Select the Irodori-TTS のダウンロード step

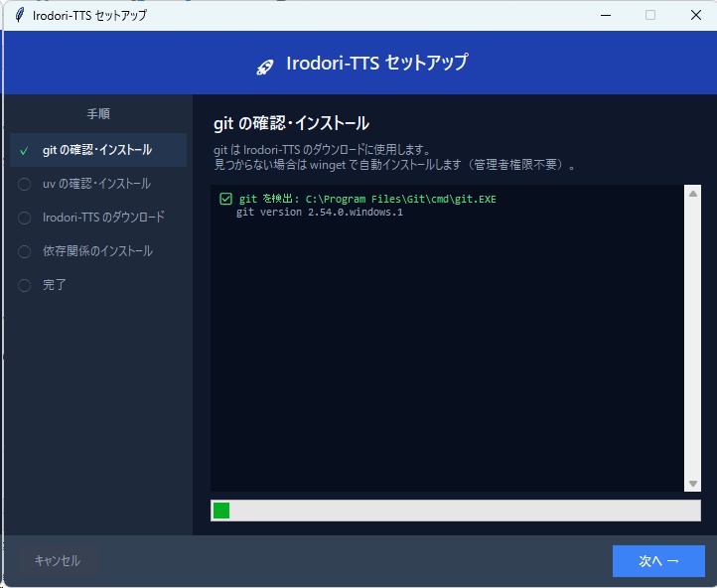(98, 218)
